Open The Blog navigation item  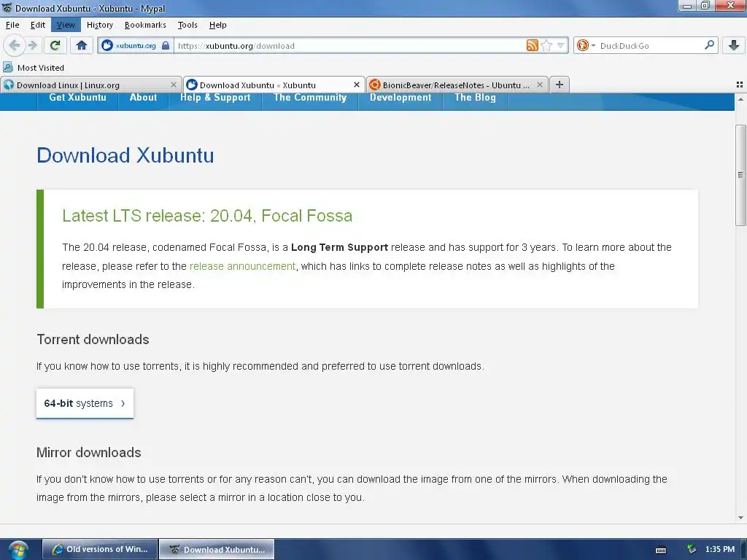[475, 98]
